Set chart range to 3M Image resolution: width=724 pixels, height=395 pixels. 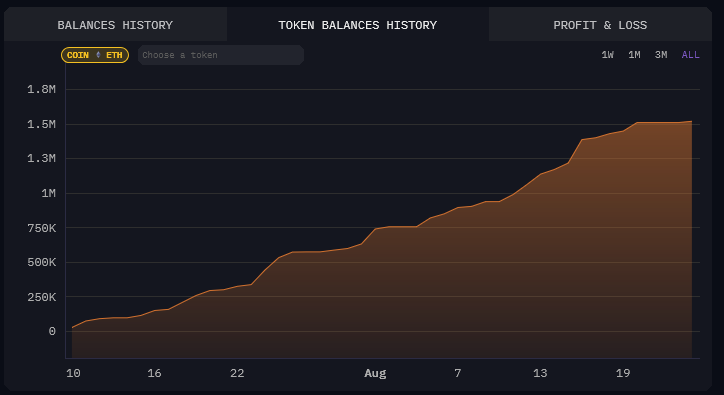[661, 55]
